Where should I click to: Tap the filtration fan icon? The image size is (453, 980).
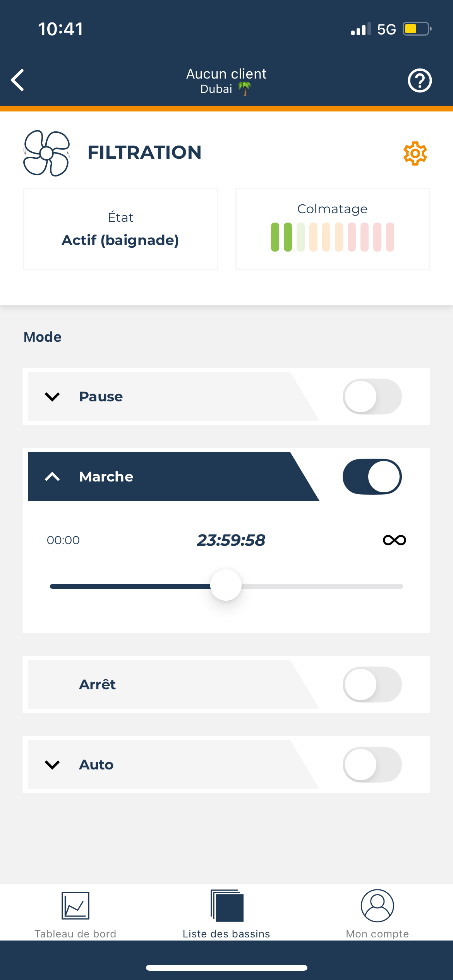[46, 153]
